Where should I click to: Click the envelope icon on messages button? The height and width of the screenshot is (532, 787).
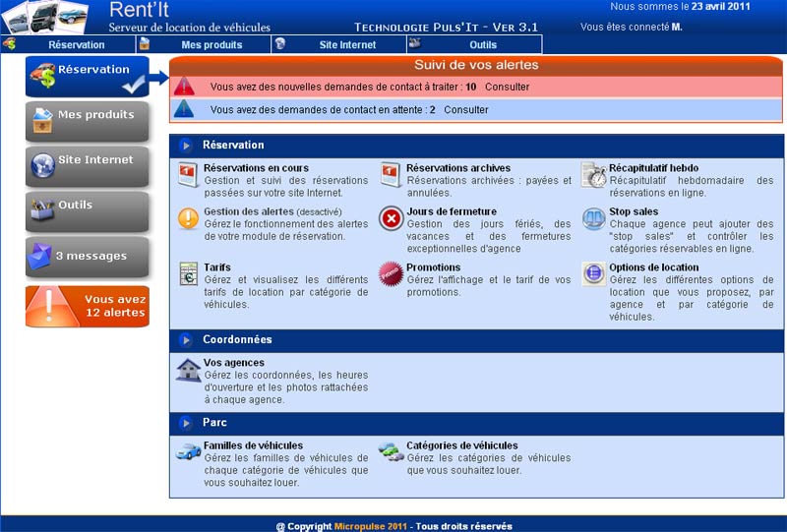pyautogui.click(x=40, y=256)
